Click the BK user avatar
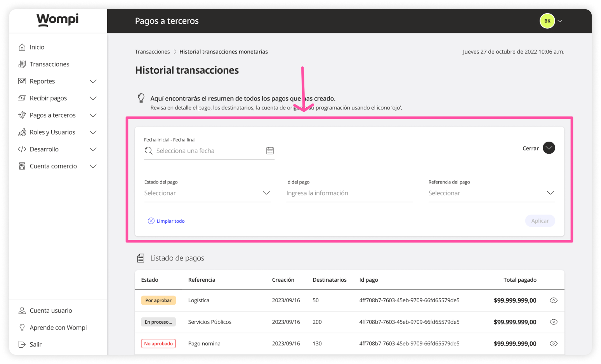This screenshot has width=601, height=364. pyautogui.click(x=547, y=21)
